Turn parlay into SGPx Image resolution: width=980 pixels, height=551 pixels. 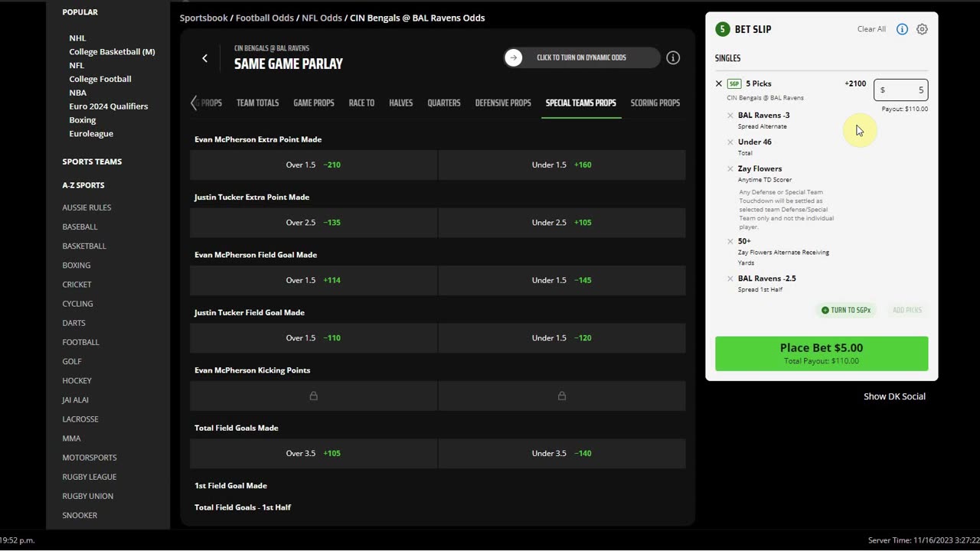846,310
